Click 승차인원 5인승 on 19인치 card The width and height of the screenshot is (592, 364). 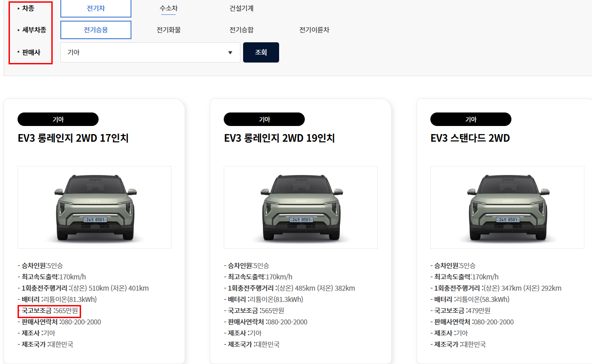246,265
